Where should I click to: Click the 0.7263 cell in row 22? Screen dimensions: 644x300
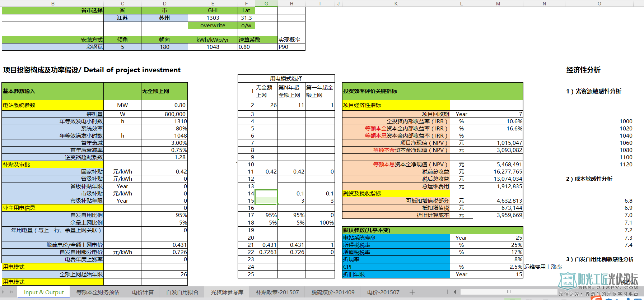(x=266, y=252)
